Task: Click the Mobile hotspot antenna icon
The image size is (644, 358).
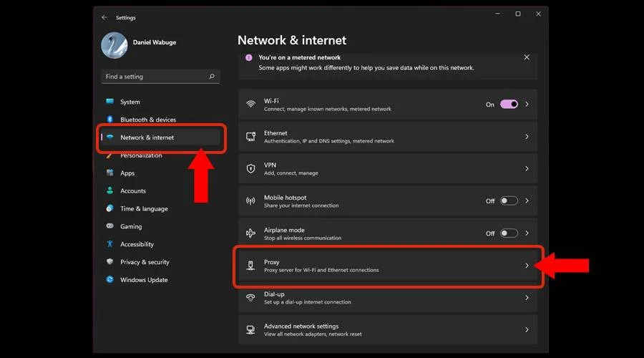Action: (x=250, y=201)
